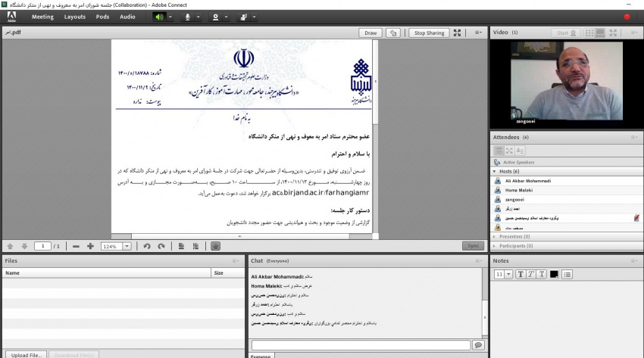Switch video pod to grid view

pyautogui.click(x=589, y=33)
